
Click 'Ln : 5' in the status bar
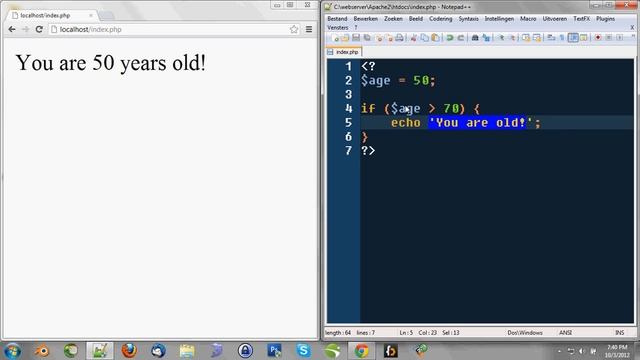pyautogui.click(x=406, y=333)
